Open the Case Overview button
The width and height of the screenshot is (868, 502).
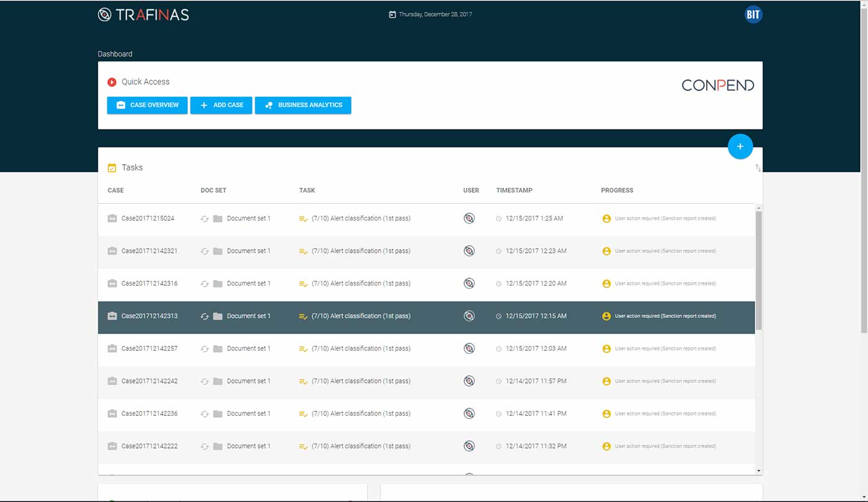click(147, 105)
